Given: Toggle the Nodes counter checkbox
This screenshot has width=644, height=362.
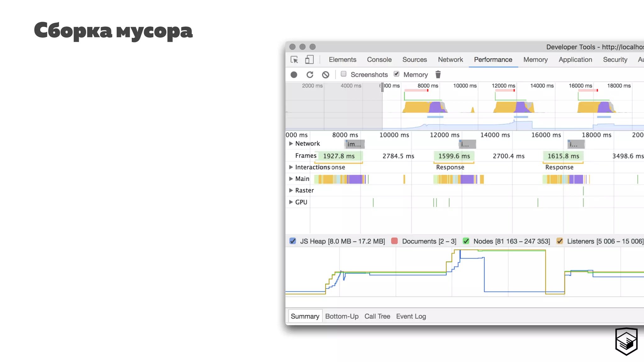Looking at the screenshot, I should pyautogui.click(x=466, y=241).
